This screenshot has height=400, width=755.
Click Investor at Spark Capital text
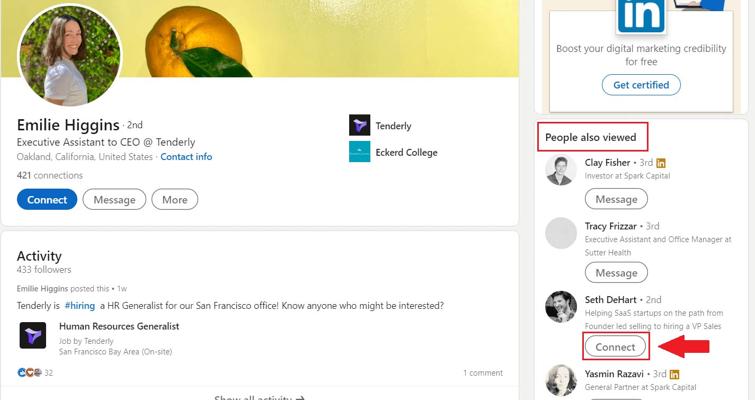(627, 176)
